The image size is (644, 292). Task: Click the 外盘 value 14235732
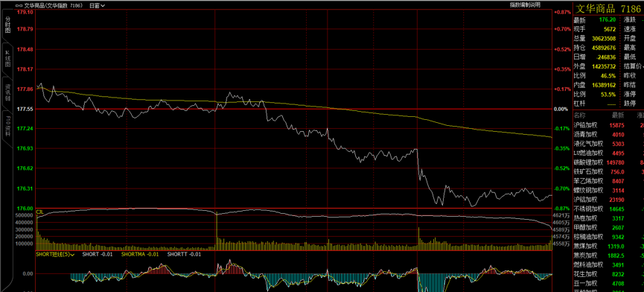pos(604,66)
